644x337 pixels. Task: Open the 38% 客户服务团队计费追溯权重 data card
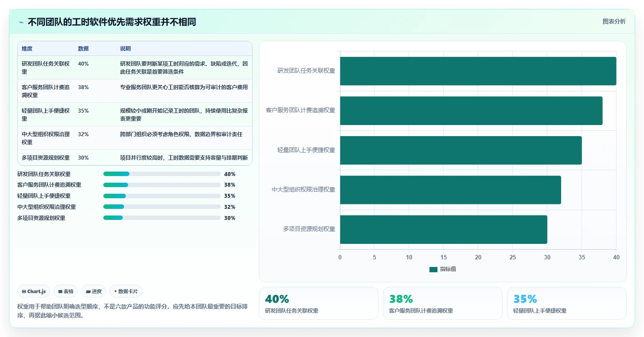coord(442,303)
